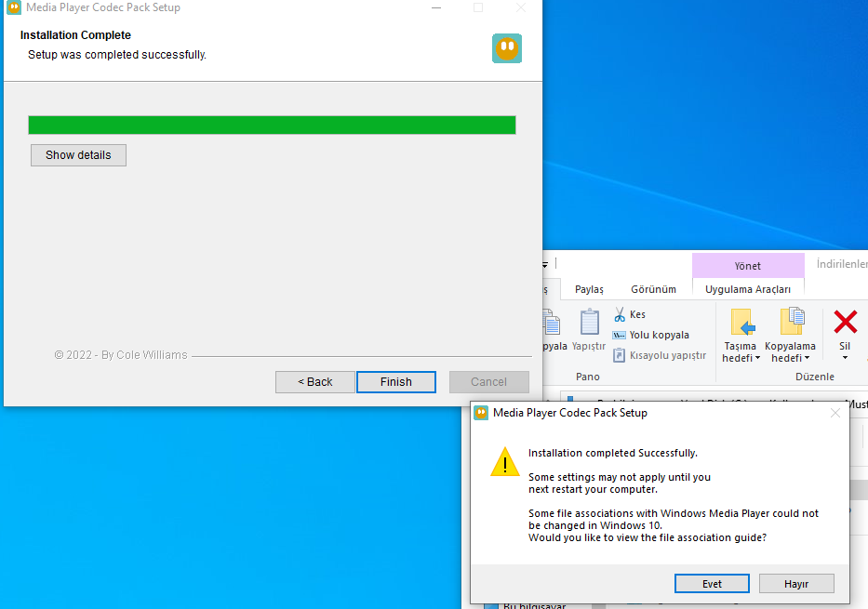The height and width of the screenshot is (609, 868).
Task: Click Kısayolu yapıştır in Explorer ribbon
Action: 660,355
